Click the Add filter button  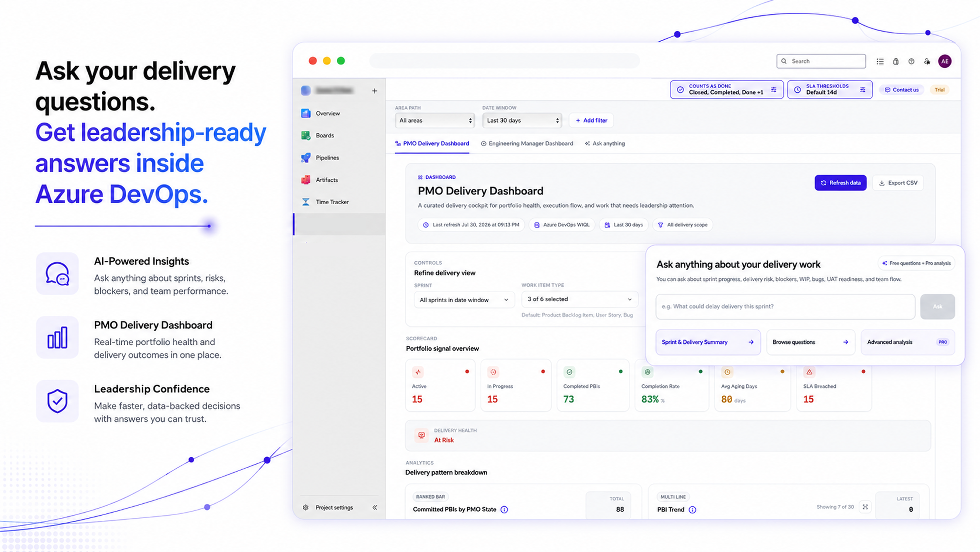point(591,120)
